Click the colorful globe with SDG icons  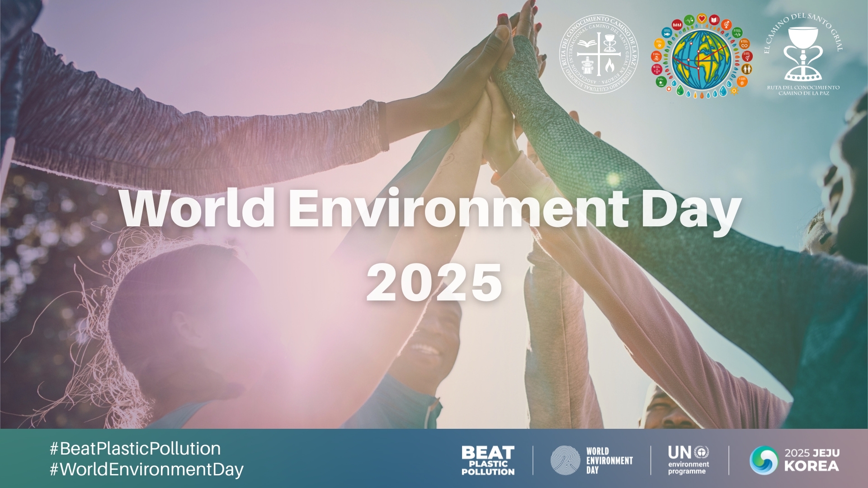(702, 59)
